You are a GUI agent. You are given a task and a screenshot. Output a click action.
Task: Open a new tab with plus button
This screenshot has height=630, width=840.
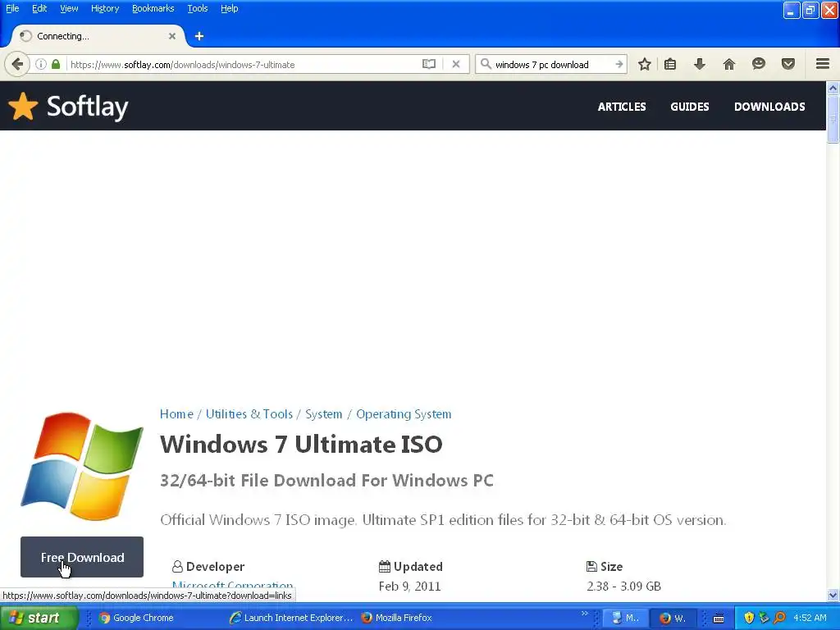pos(199,36)
